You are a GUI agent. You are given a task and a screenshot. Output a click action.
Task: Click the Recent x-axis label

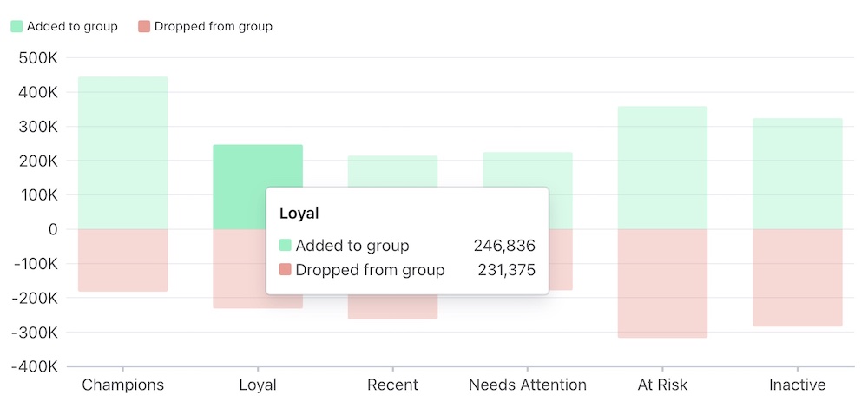(x=392, y=385)
